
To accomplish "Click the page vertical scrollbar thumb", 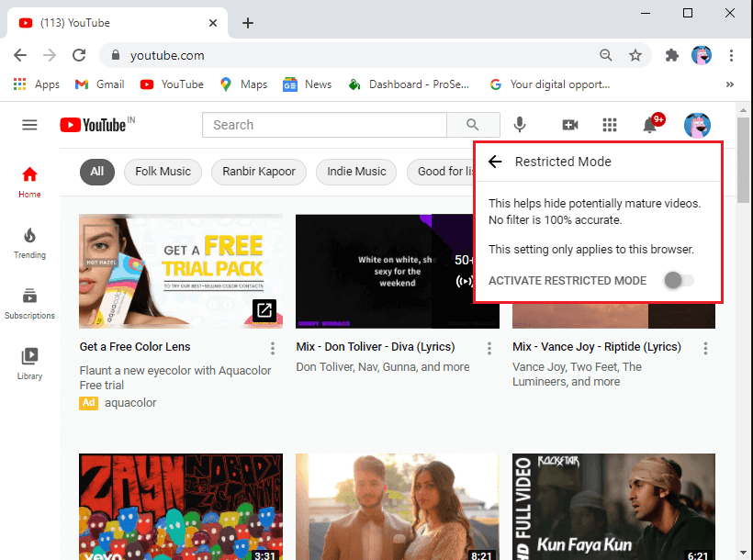I will click(743, 160).
